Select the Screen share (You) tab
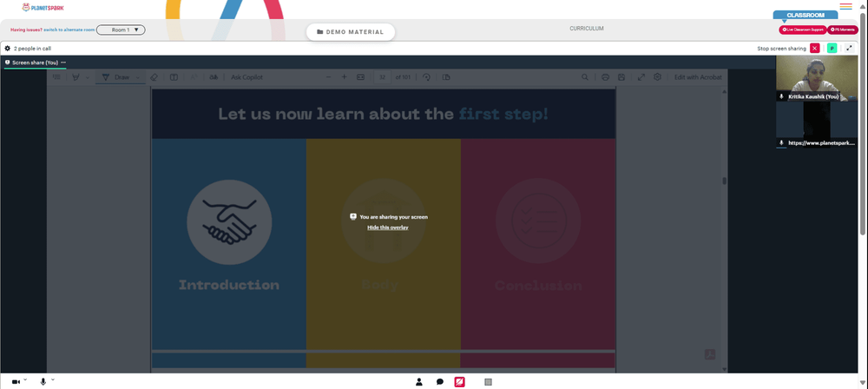 [x=35, y=63]
